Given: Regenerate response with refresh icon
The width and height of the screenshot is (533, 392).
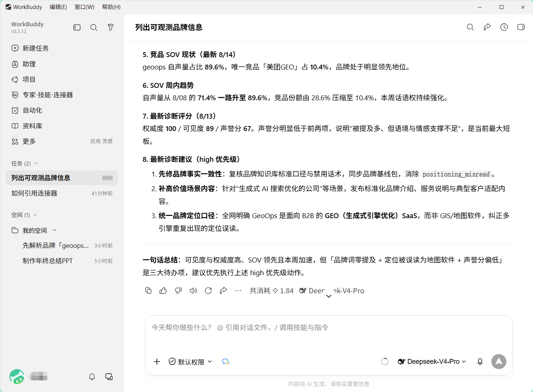Looking at the screenshot, I should [x=208, y=291].
